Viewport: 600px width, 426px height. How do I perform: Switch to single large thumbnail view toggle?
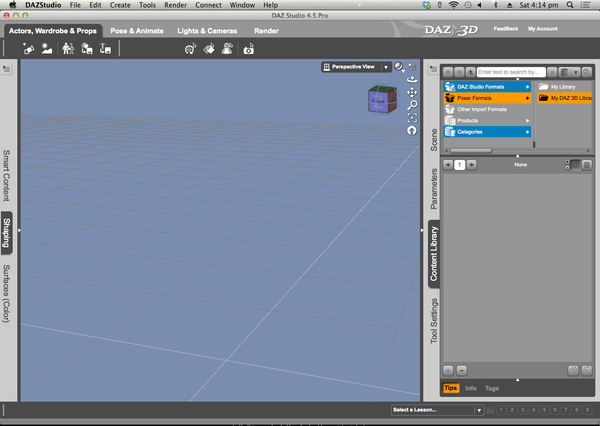coord(587,165)
